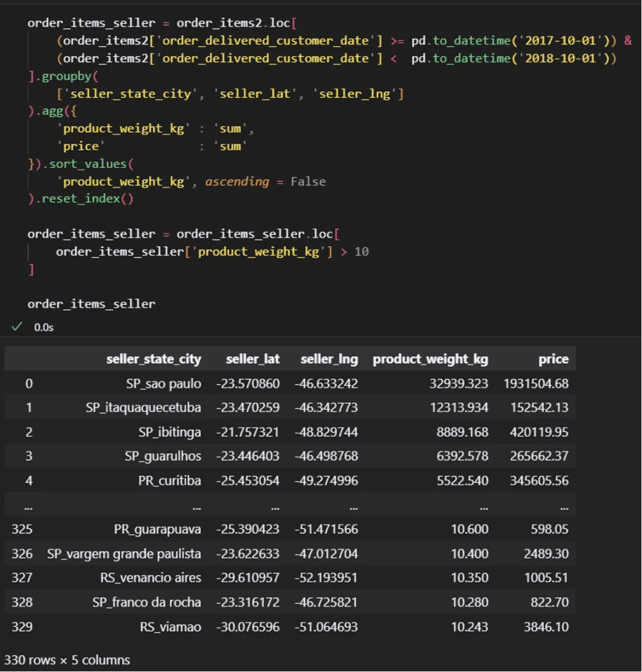This screenshot has height=672, width=642.
Task: Click the RS_venancio aires cell
Action: [150, 577]
